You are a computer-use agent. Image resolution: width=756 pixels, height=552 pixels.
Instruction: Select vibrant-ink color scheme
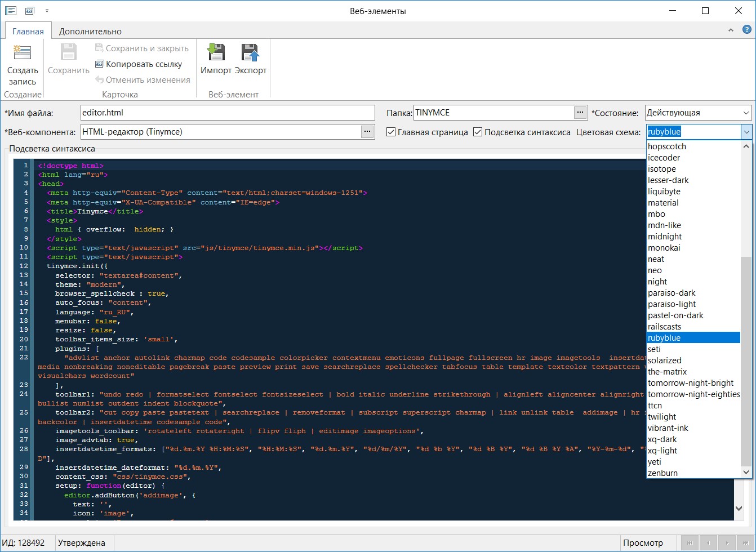[x=693, y=428]
